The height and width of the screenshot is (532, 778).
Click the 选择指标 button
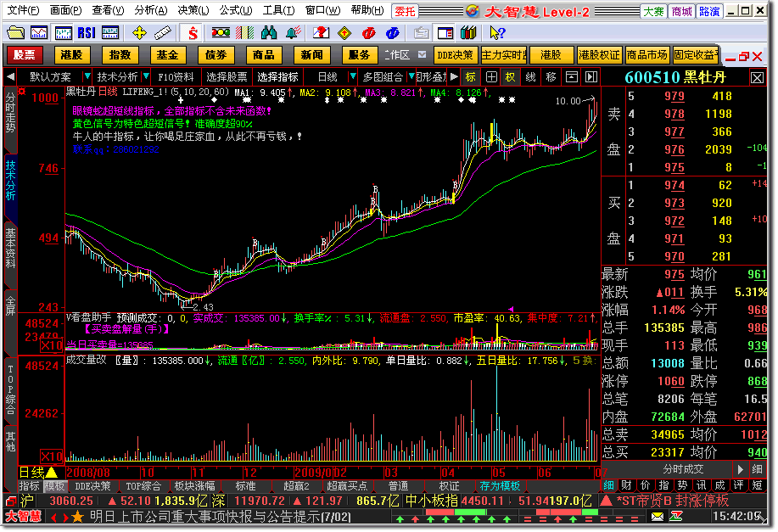(x=278, y=77)
